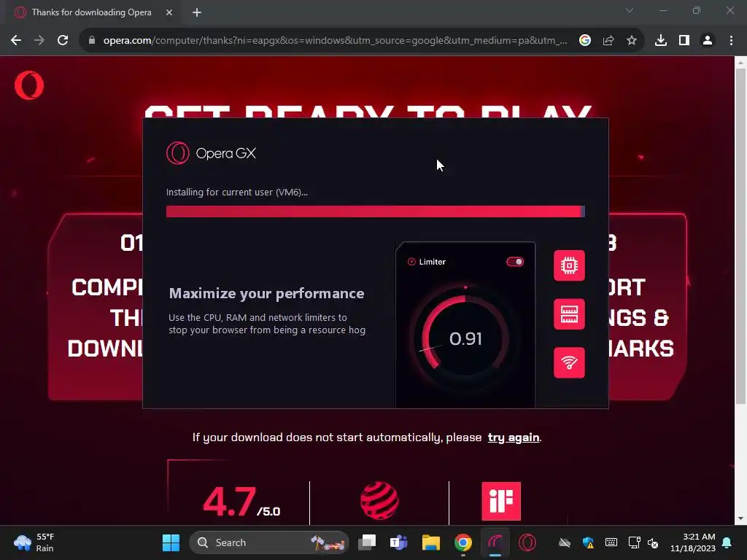This screenshot has width=747, height=560.
Task: Toggle the Limiter switch
Action: (x=515, y=262)
